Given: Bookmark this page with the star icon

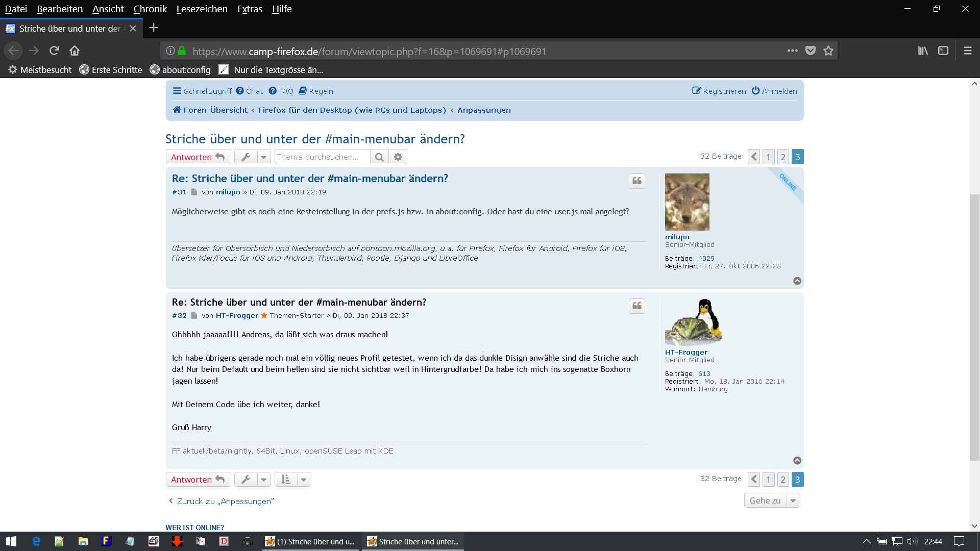Looking at the screenshot, I should [828, 51].
